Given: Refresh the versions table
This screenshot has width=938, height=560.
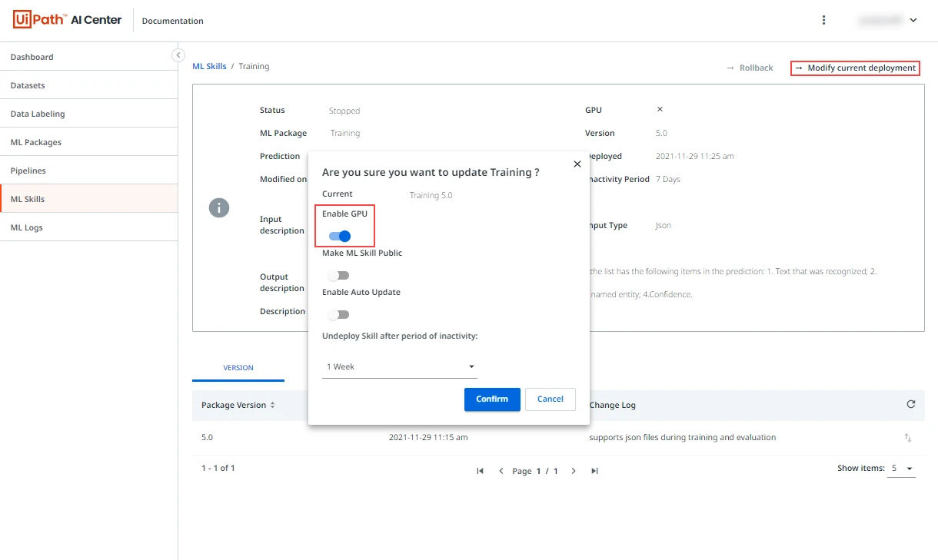Looking at the screenshot, I should click(911, 404).
